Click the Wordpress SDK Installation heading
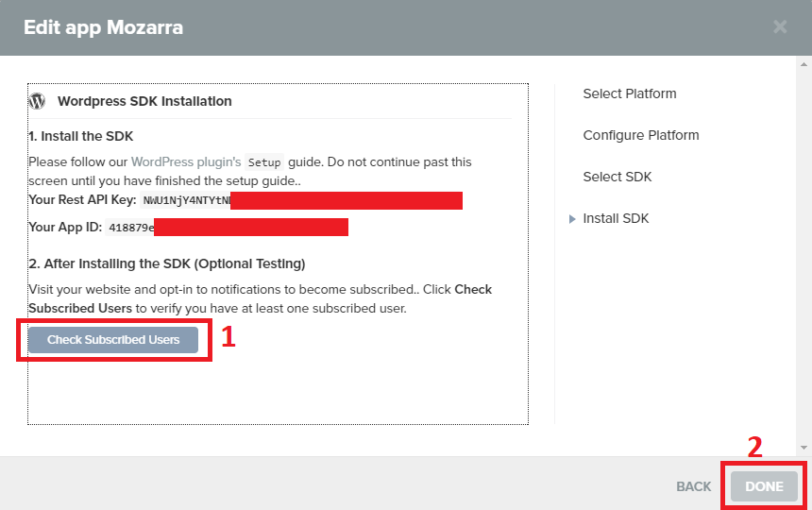Screen dimensions: 812x510 (144, 101)
